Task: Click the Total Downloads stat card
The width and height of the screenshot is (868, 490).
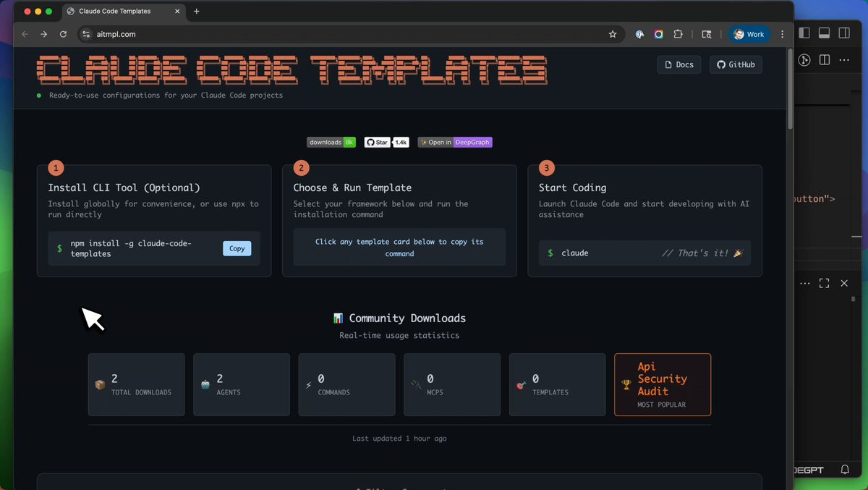Action: pos(136,384)
